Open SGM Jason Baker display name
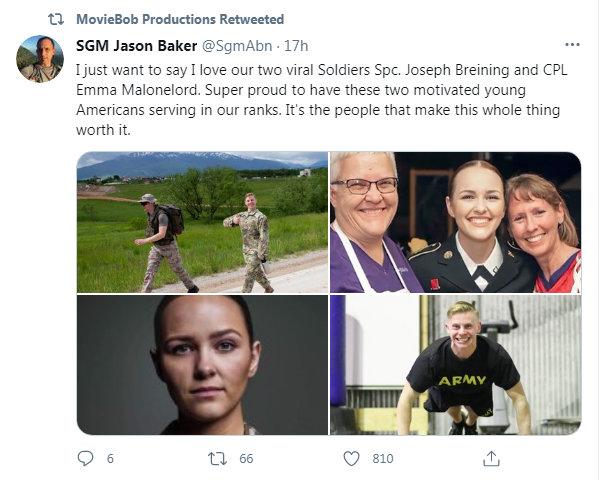 [136, 46]
